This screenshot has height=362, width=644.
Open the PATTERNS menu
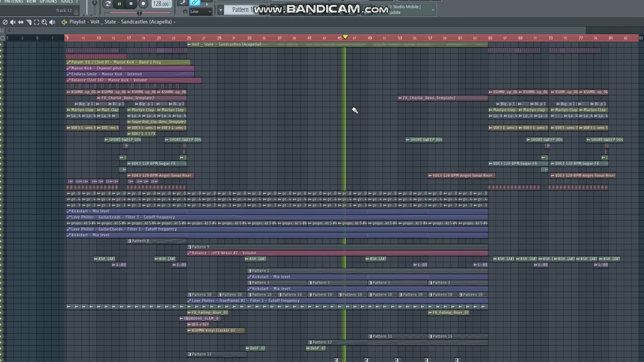click(13, 2)
